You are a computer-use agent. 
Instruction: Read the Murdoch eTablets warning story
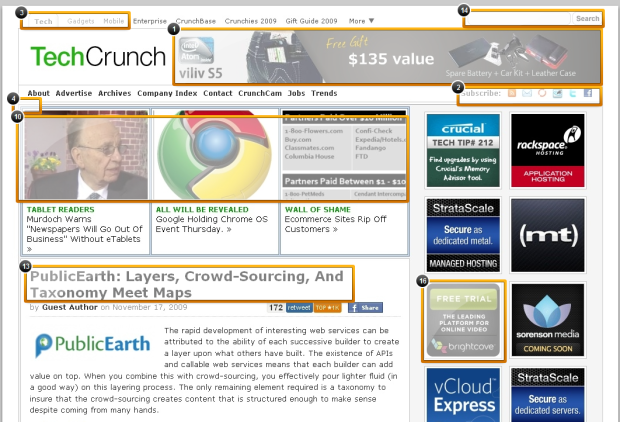coord(85,234)
